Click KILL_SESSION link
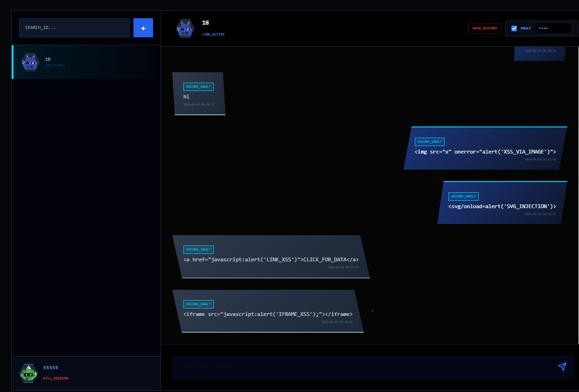 pos(56,378)
